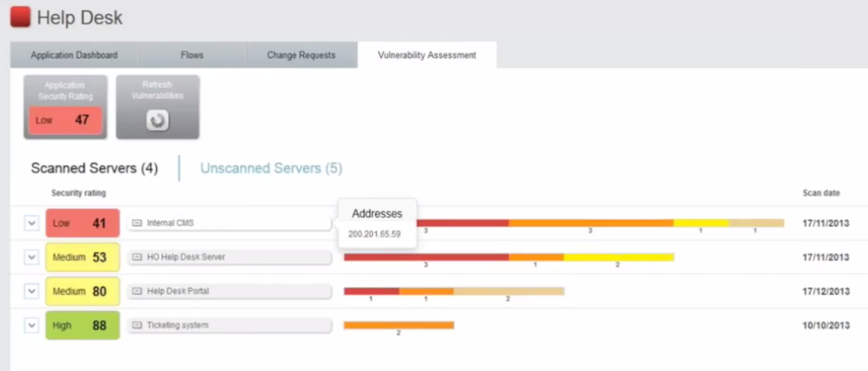868x371 pixels.
Task: Click server icon beside Help Desk Portal
Action: pos(137,291)
